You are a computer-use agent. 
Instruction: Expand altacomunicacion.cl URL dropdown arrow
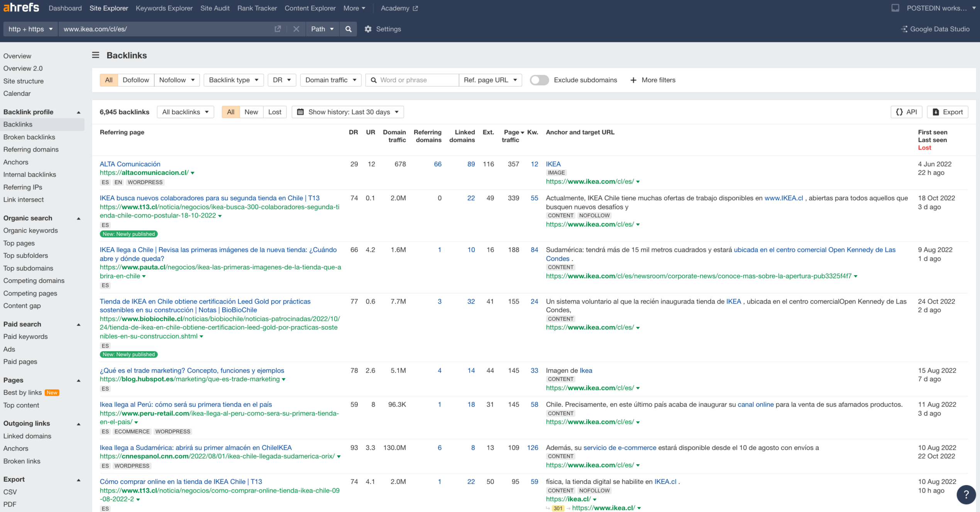tap(193, 173)
